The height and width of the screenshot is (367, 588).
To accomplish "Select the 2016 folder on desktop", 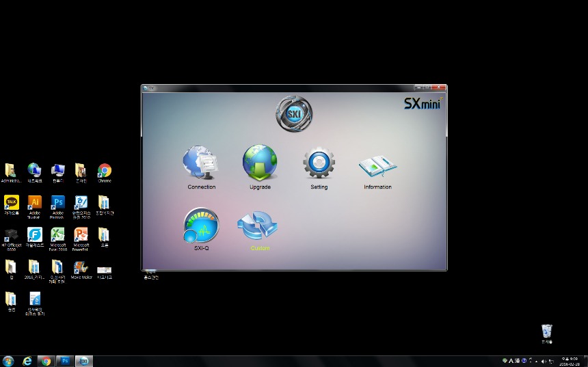I will point(34,269).
